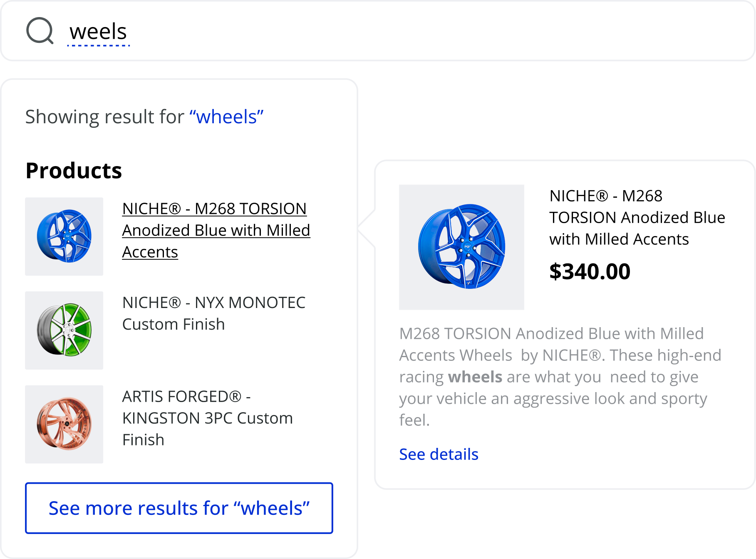
Task: Choose NICHE NYX MONOTEC Custom Finish result
Action: point(213,313)
